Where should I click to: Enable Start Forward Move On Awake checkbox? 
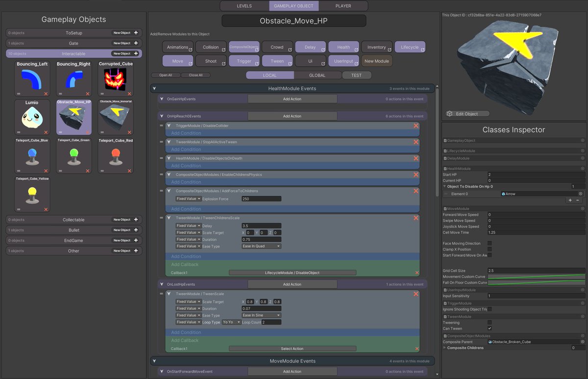pyautogui.click(x=490, y=255)
